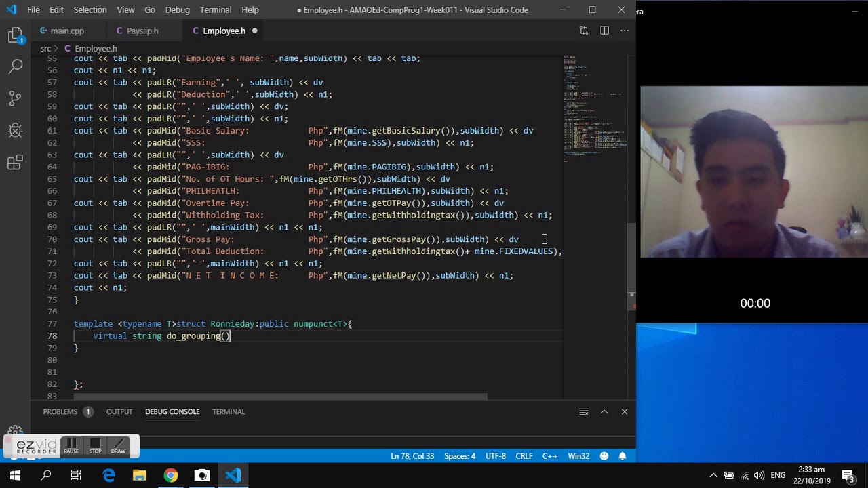
Task: Switch to the main.cpp tab
Action: (x=67, y=30)
